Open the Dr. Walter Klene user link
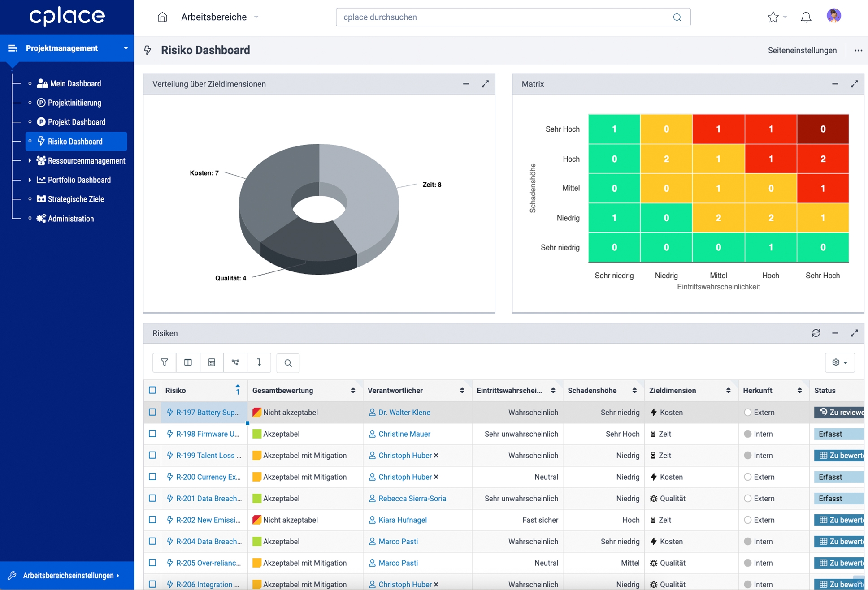This screenshot has width=868, height=590. click(x=404, y=412)
